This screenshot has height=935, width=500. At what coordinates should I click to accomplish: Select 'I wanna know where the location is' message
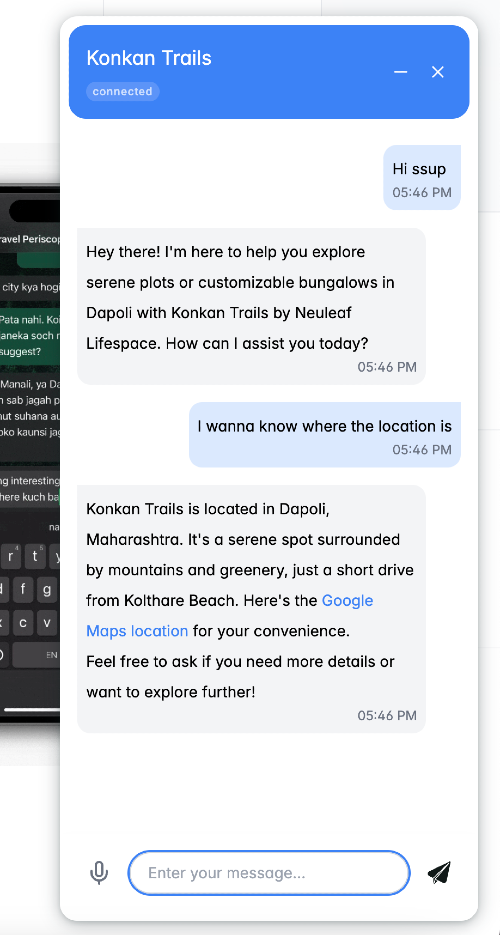click(x=325, y=435)
